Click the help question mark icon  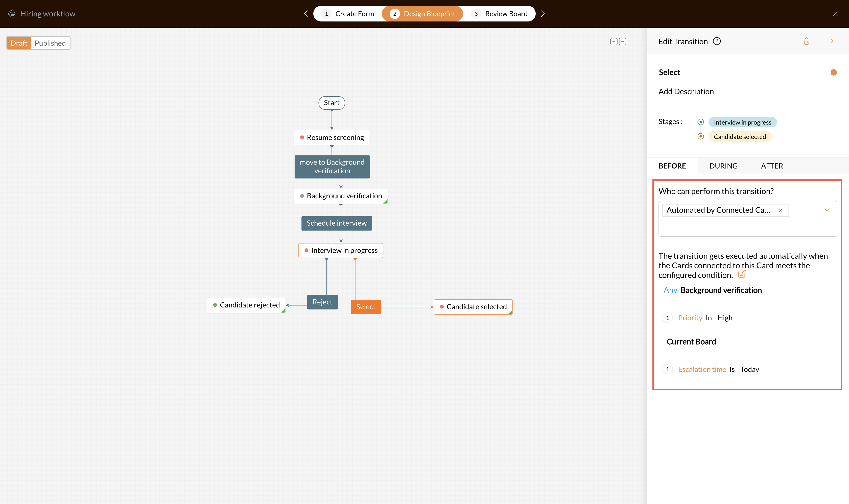pos(717,41)
